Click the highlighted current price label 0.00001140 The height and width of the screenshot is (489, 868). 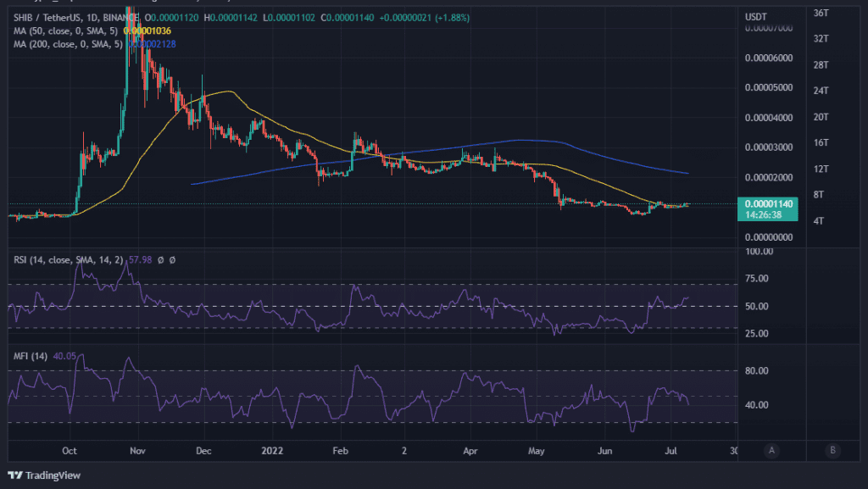pos(767,204)
